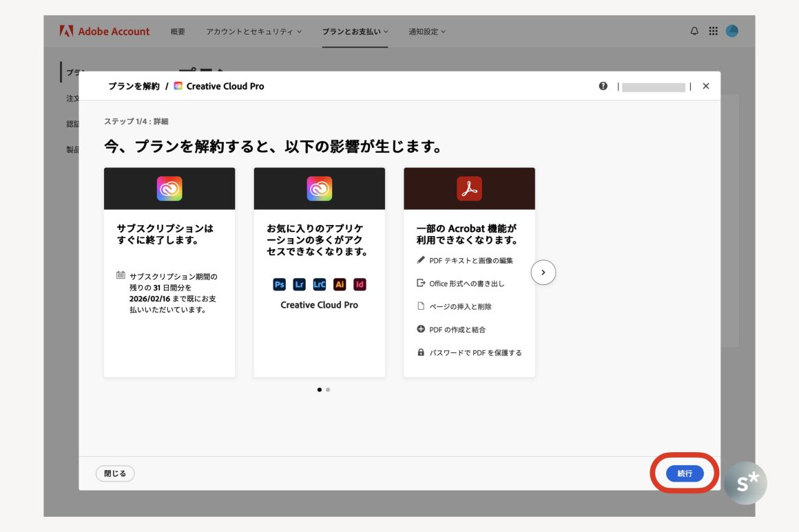Click the Acrobat icon on the third card
The height and width of the screenshot is (532, 799).
click(x=469, y=189)
